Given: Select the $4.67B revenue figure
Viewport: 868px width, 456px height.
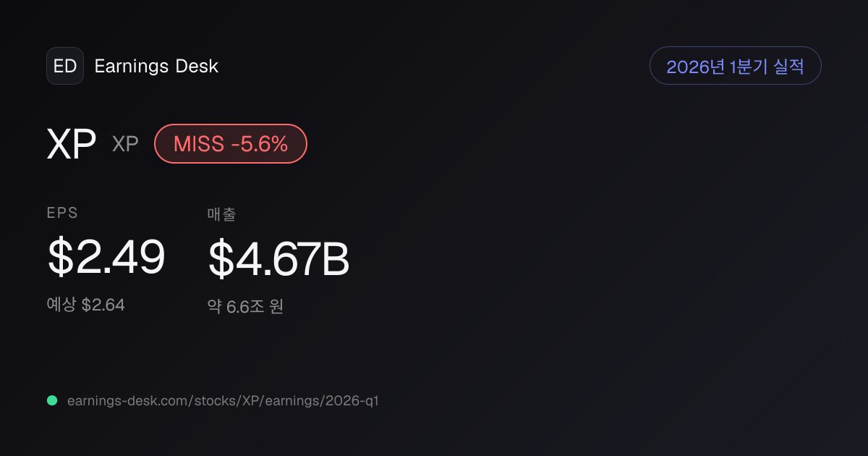Looking at the screenshot, I should click(278, 260).
